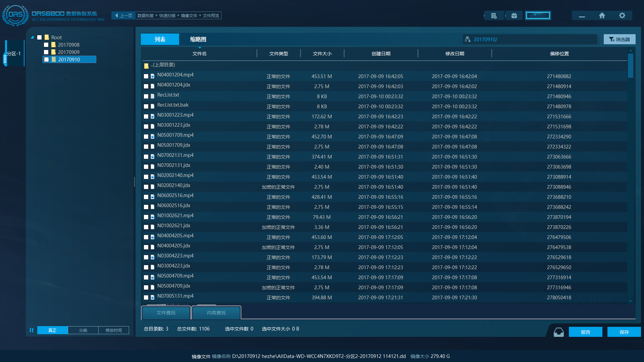
Task: Click the activity monitor graph widget
Action: 538,15
